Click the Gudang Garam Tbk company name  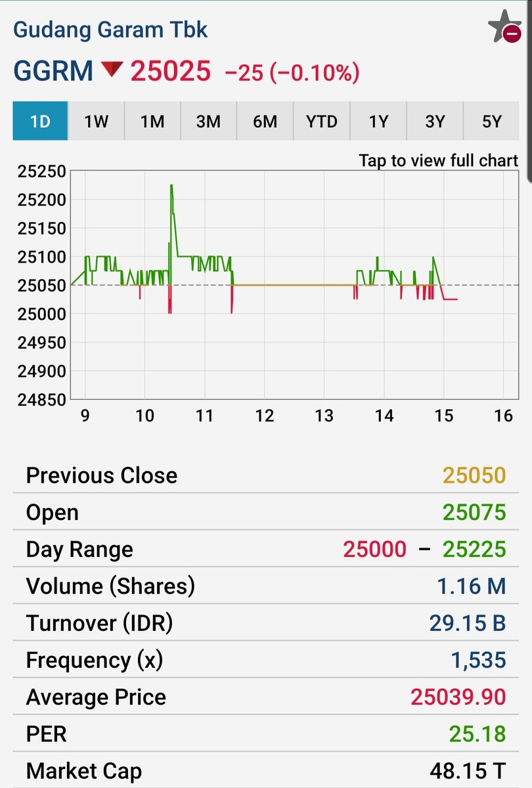[110, 30]
